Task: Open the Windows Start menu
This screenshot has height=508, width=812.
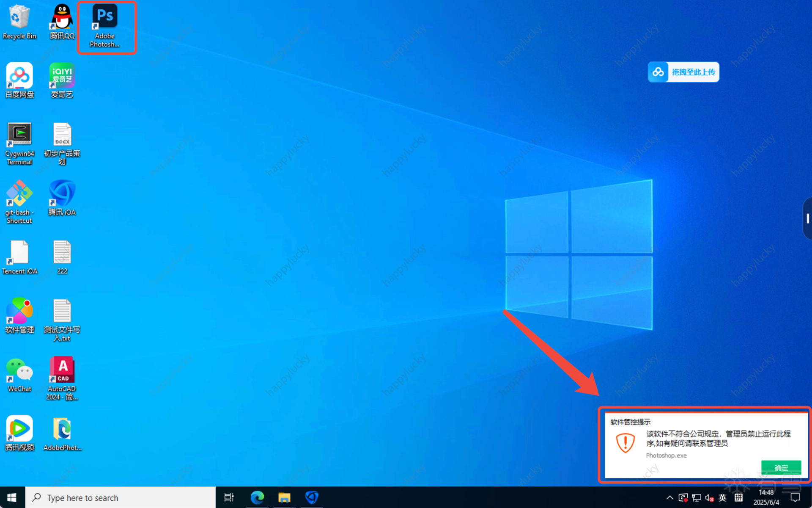Action: [x=12, y=498]
